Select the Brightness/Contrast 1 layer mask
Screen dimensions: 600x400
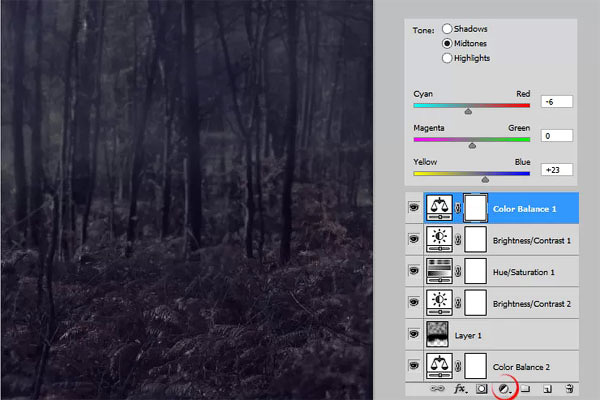point(476,239)
